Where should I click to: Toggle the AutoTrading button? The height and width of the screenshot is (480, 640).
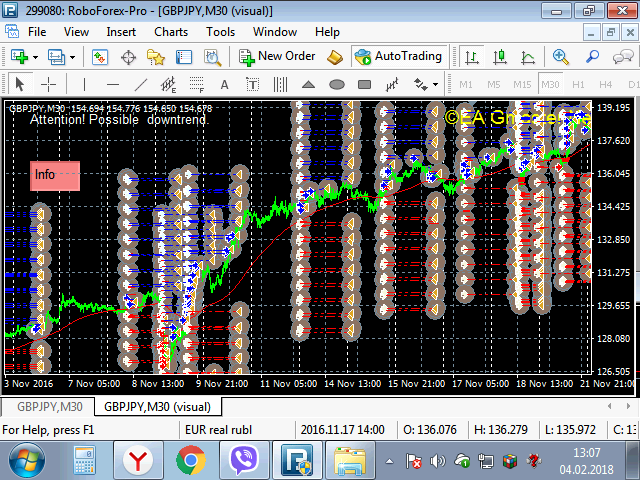(397, 57)
